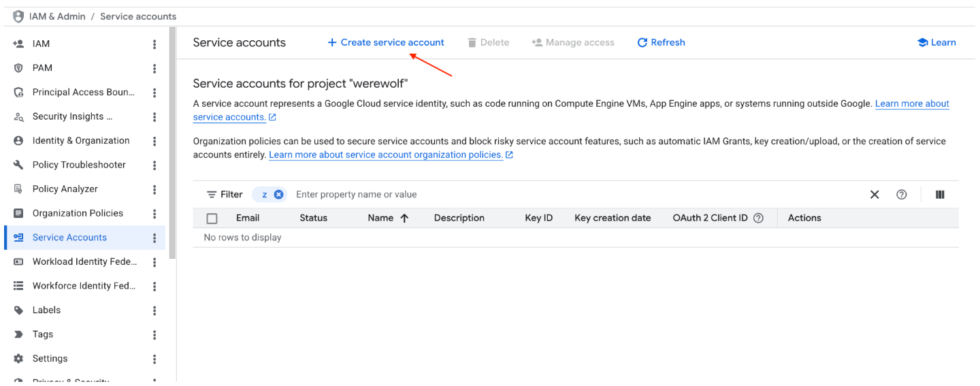The height and width of the screenshot is (386, 980).
Task: Click the Email column header
Action: [x=248, y=218]
